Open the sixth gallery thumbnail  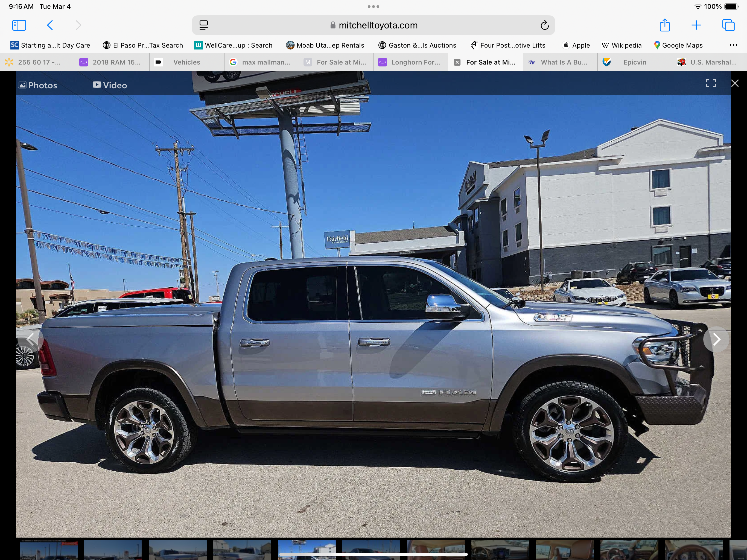coord(371,550)
